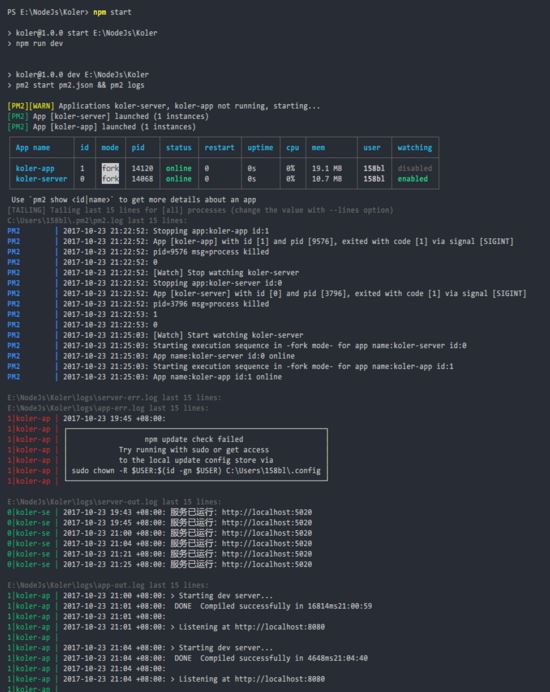
Task: Click the 'mem' column header
Action: [318, 147]
